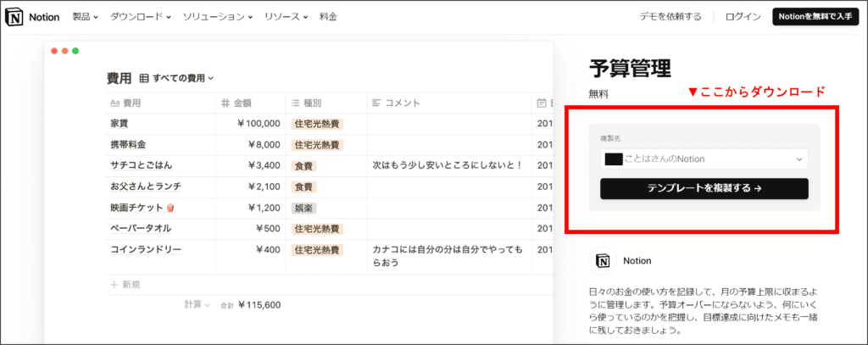Click the hash icon next to 金額
Viewport: 868px width, 345px height.
pos(225,103)
